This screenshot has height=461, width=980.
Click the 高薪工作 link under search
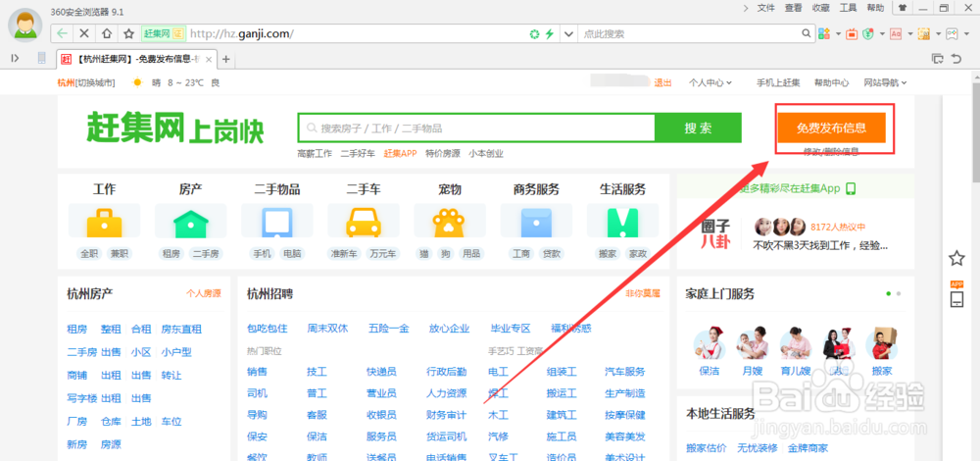pos(315,154)
